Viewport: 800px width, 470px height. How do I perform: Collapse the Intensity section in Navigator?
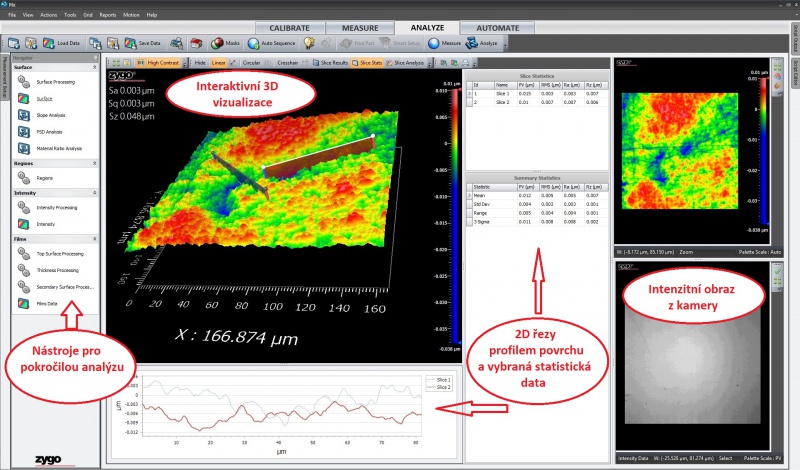tap(95, 192)
